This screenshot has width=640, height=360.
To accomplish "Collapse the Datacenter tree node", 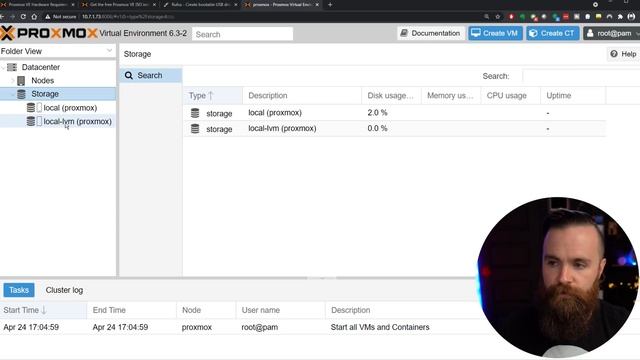I will (x=3, y=67).
